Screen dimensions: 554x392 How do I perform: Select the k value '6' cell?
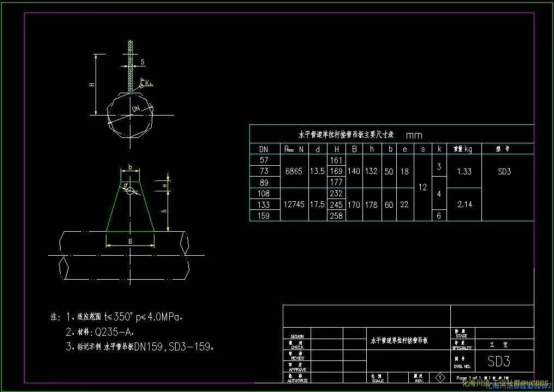pyautogui.click(x=439, y=215)
